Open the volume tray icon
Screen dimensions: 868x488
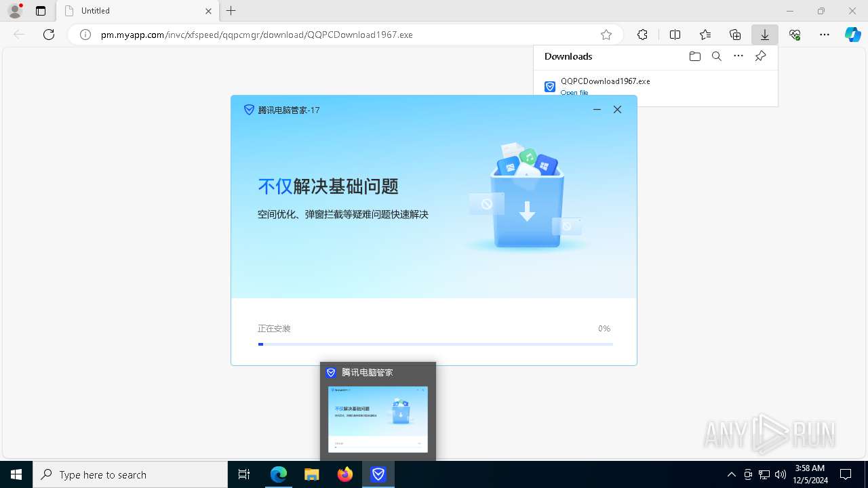pos(781,474)
